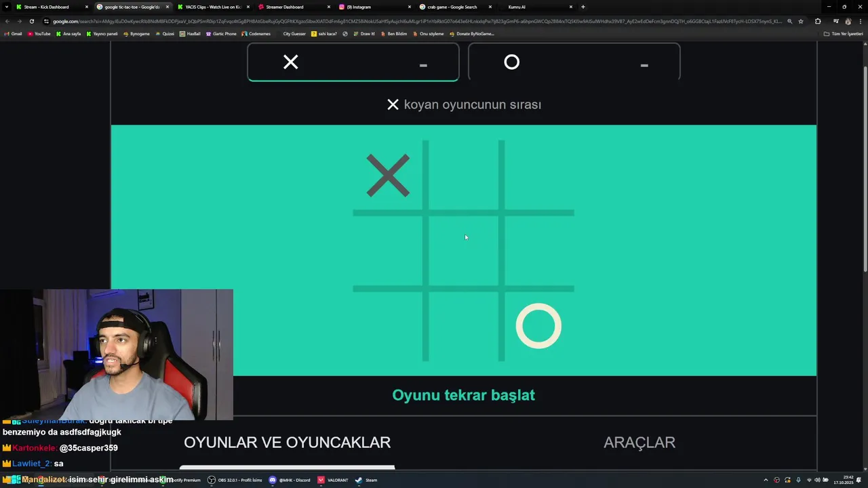Open the Tüm Yer İşaretleri bookmarks folder
Screen dimensions: 868x488
pos(843,33)
